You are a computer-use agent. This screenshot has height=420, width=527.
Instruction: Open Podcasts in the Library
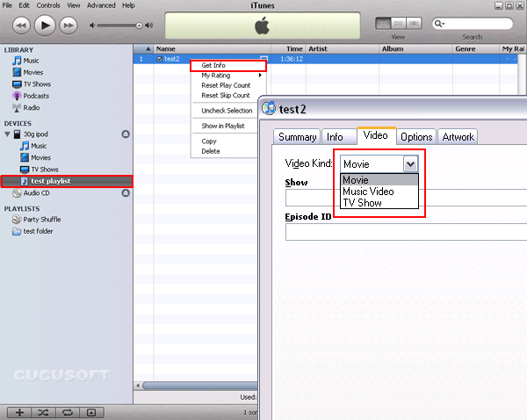pos(36,96)
